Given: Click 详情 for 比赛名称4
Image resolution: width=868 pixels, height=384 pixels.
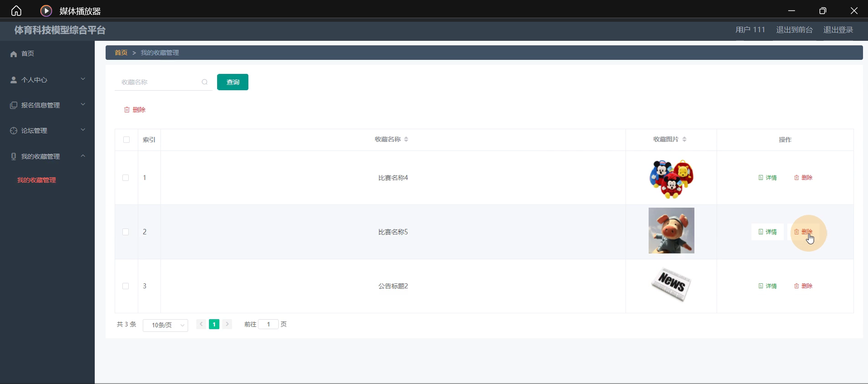Looking at the screenshot, I should 768,178.
